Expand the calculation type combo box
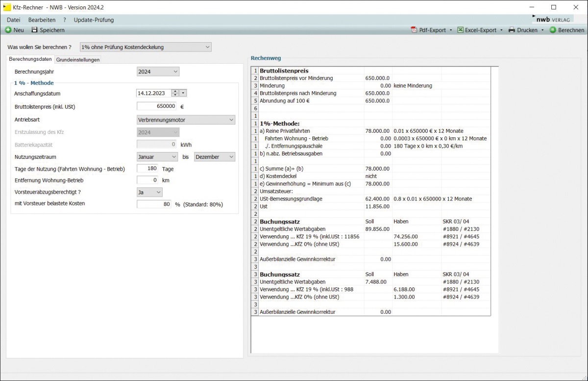588x381 pixels. pyautogui.click(x=146, y=47)
